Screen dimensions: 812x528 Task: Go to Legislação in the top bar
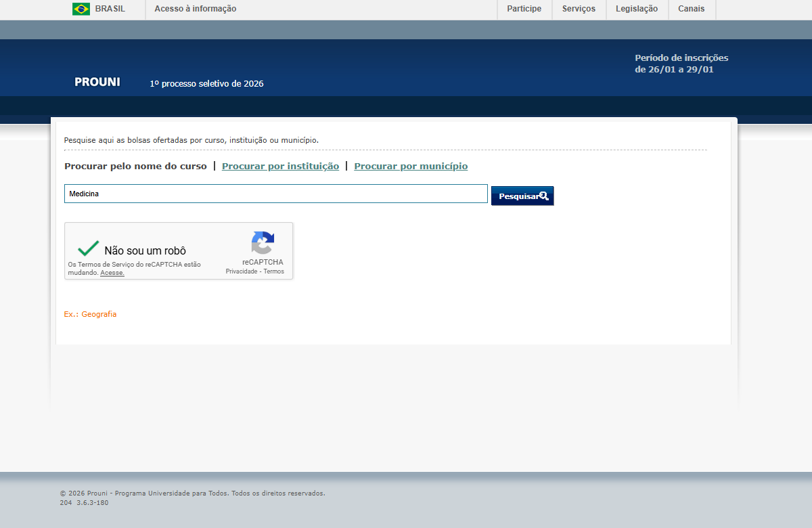click(x=636, y=9)
